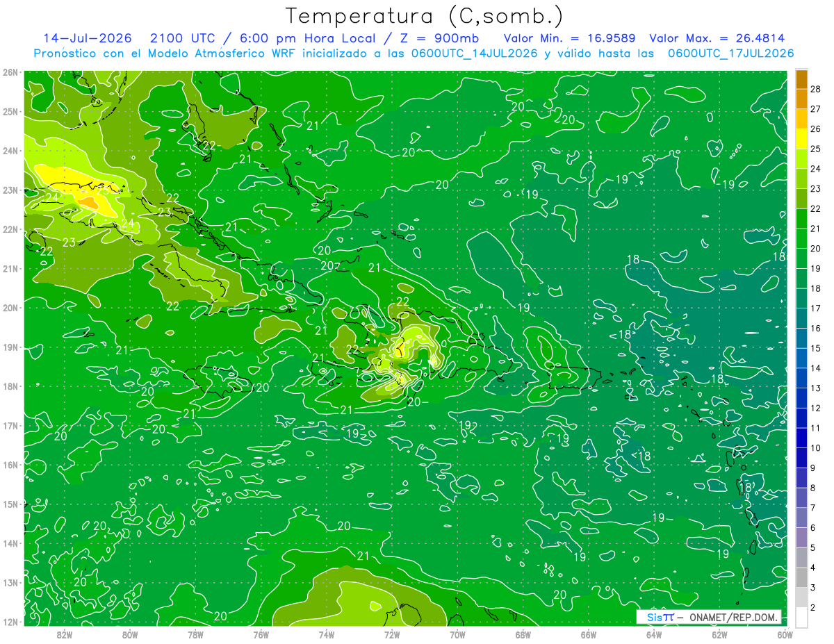The image size is (834, 644).
Task: Click the legend value 12 on the color scale
Action: 816,408
